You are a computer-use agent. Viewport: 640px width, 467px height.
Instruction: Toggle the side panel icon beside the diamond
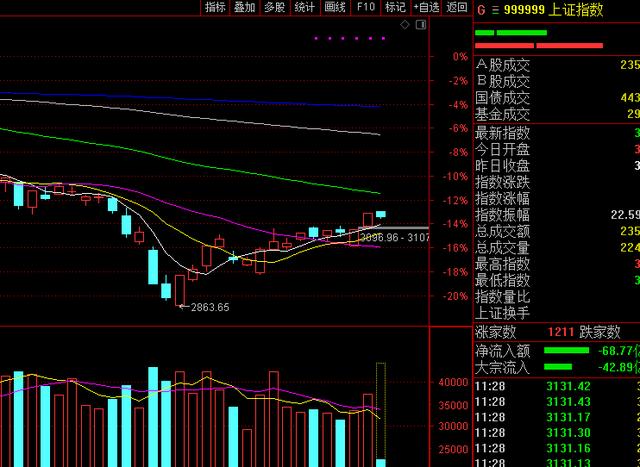421,25
